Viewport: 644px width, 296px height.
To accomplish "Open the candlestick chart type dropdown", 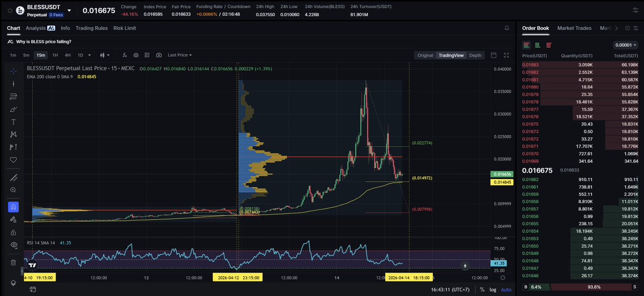I will pos(105,55).
